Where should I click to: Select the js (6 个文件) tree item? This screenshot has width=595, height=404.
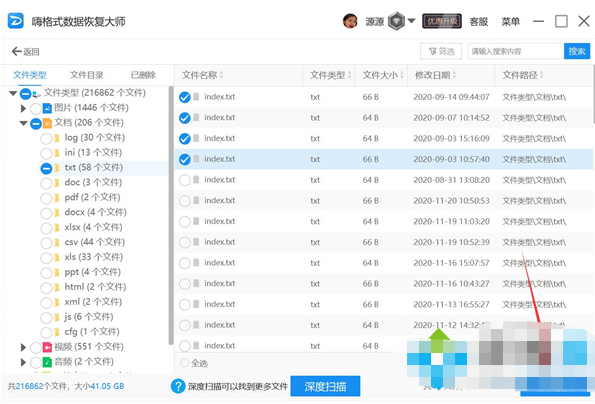click(88, 317)
